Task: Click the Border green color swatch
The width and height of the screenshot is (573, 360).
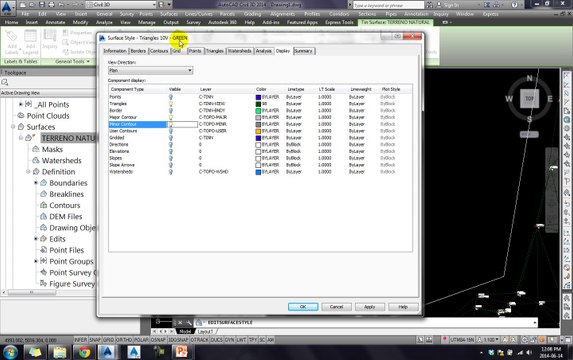Action: [x=258, y=111]
